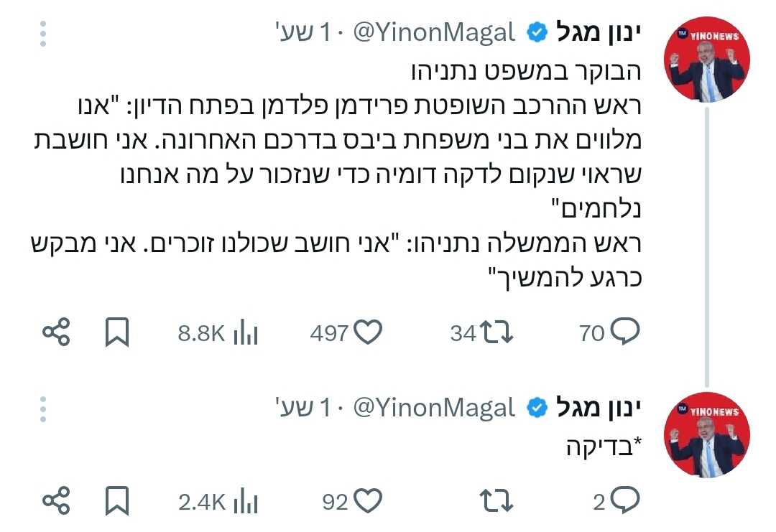Click author name ינון מגל on first tweet
Image resolution: width=776 pixels, height=532 pixels.
[x=598, y=32]
